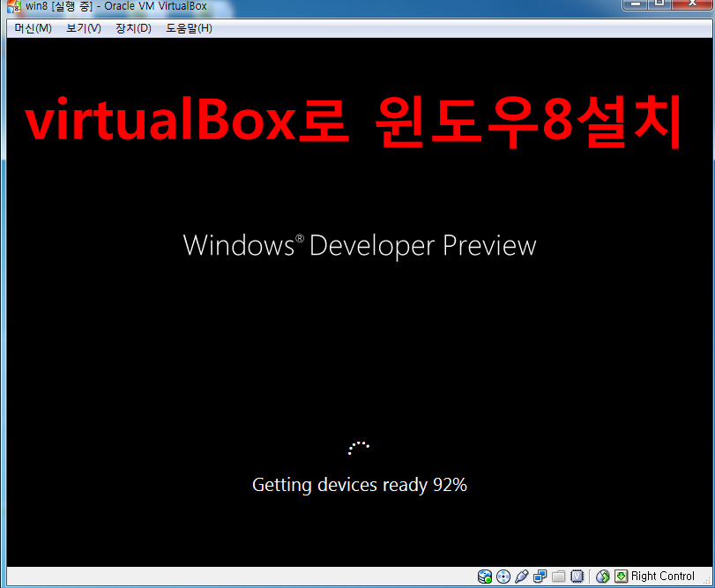Minimize the win8 VirtualBox window

[635, 5]
